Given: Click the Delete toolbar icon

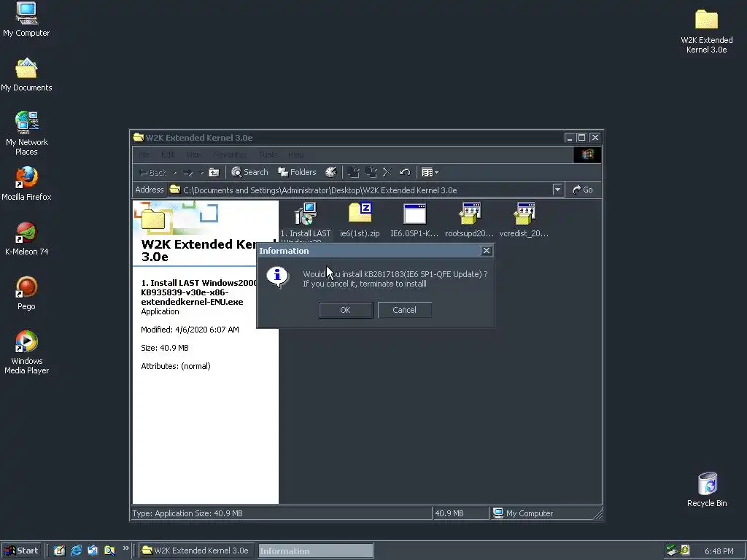Looking at the screenshot, I should click(x=387, y=172).
